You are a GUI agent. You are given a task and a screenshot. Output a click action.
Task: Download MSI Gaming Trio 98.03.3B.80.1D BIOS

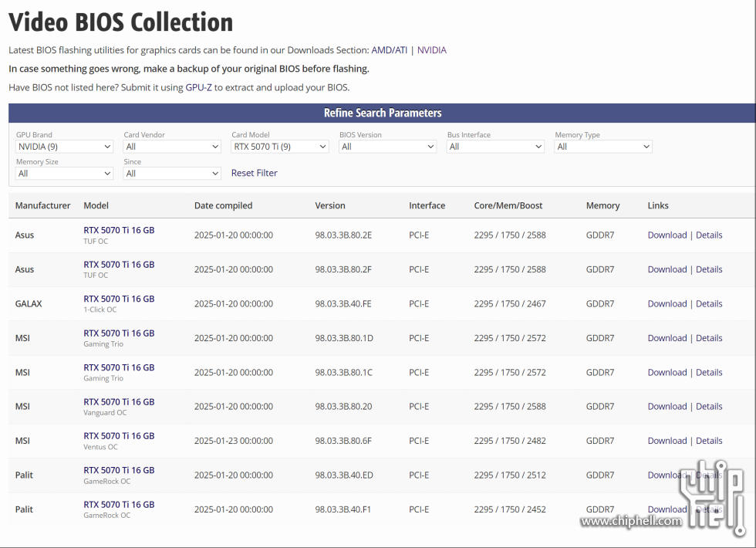pyautogui.click(x=667, y=338)
